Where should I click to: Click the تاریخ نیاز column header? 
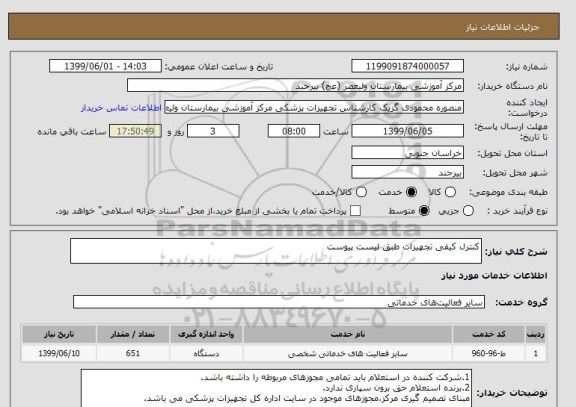[x=59, y=334]
